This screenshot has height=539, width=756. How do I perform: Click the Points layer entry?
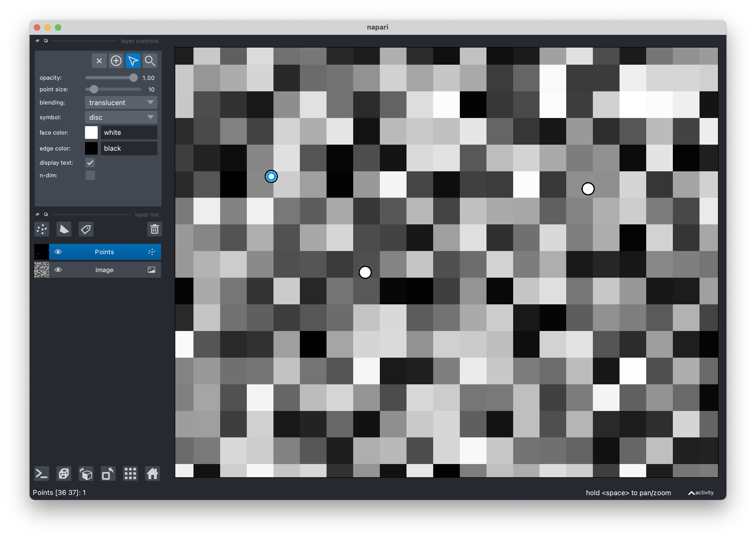[104, 252]
